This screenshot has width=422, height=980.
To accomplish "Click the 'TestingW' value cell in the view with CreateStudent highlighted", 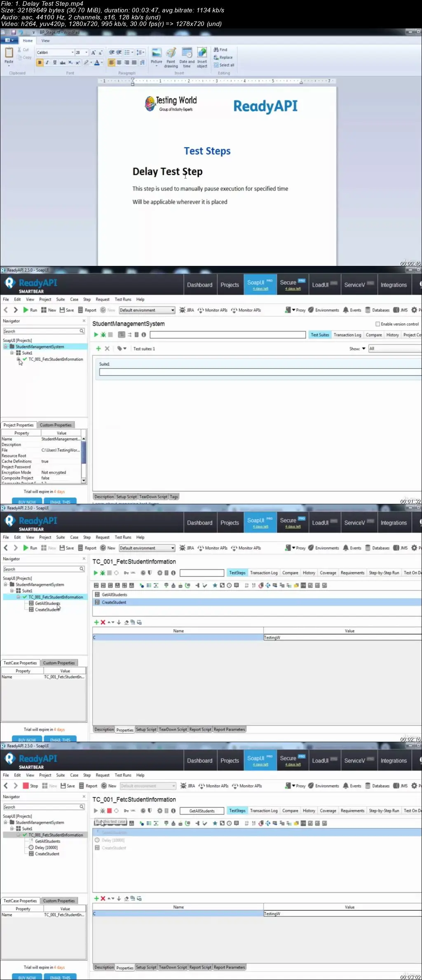I will (342, 637).
